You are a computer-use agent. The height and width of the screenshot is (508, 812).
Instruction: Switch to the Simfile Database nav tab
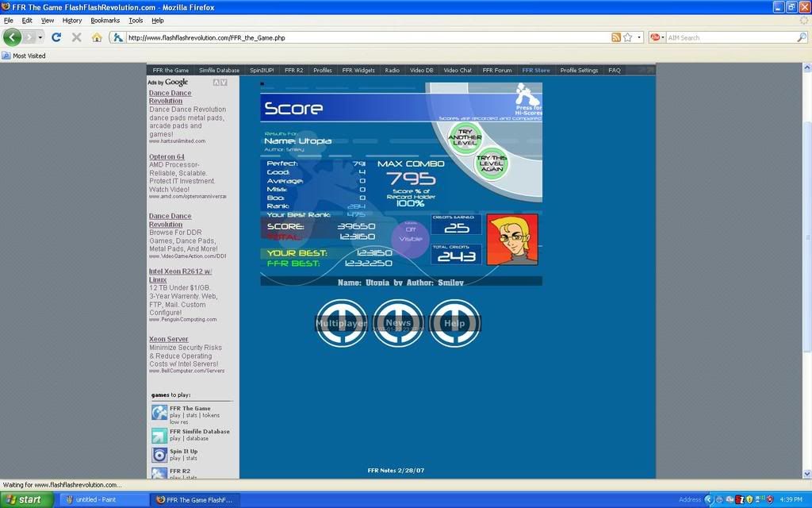pyautogui.click(x=219, y=70)
